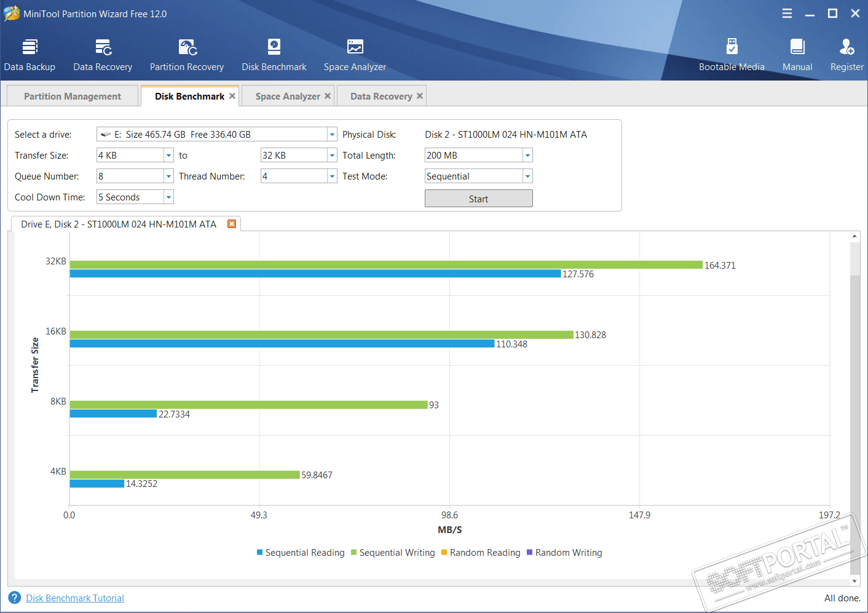Viewport: 868px width, 613px height.
Task: Switch to the Space Analyzer tab
Action: coord(288,96)
